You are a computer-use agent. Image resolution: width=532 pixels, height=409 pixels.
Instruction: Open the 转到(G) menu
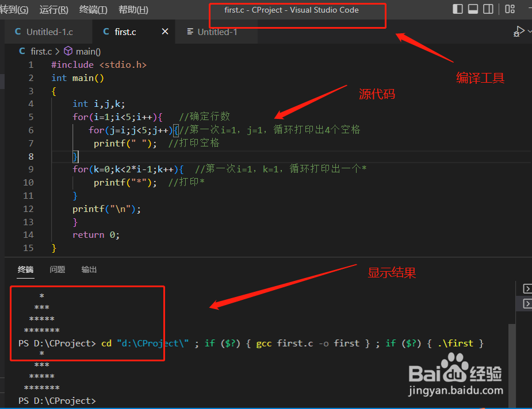pyautogui.click(x=14, y=10)
